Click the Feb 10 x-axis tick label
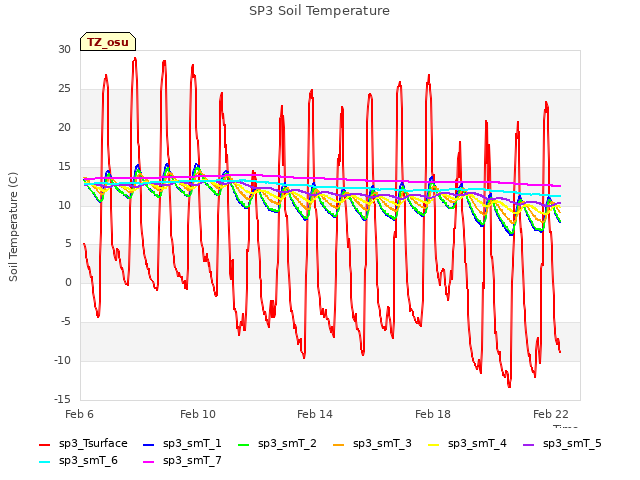Viewport: 640px width, 480px height. pos(198,414)
